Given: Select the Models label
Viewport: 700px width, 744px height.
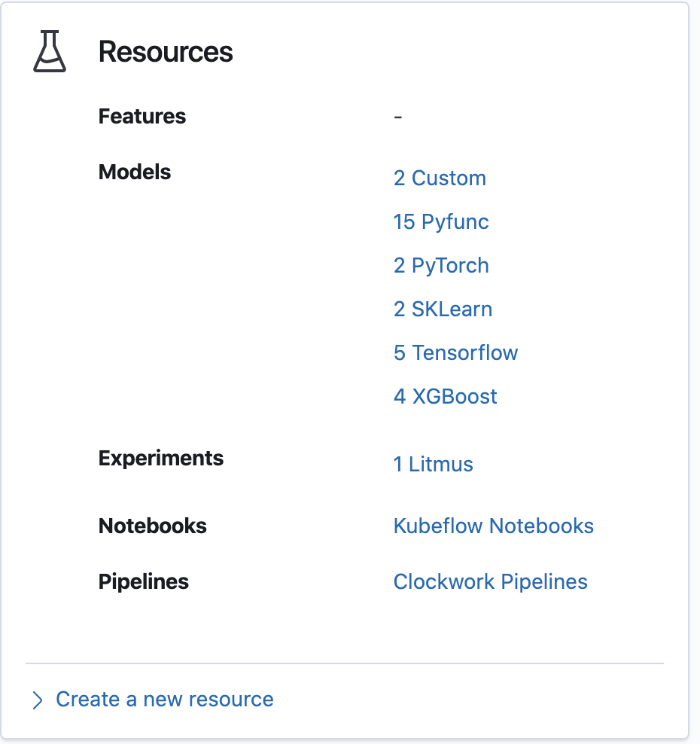Looking at the screenshot, I should click(135, 172).
